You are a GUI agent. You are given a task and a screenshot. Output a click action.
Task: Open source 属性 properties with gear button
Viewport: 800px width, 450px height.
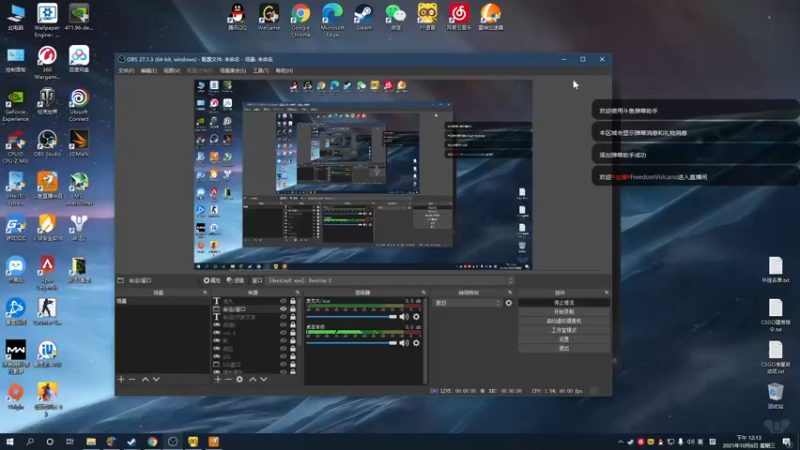212,280
